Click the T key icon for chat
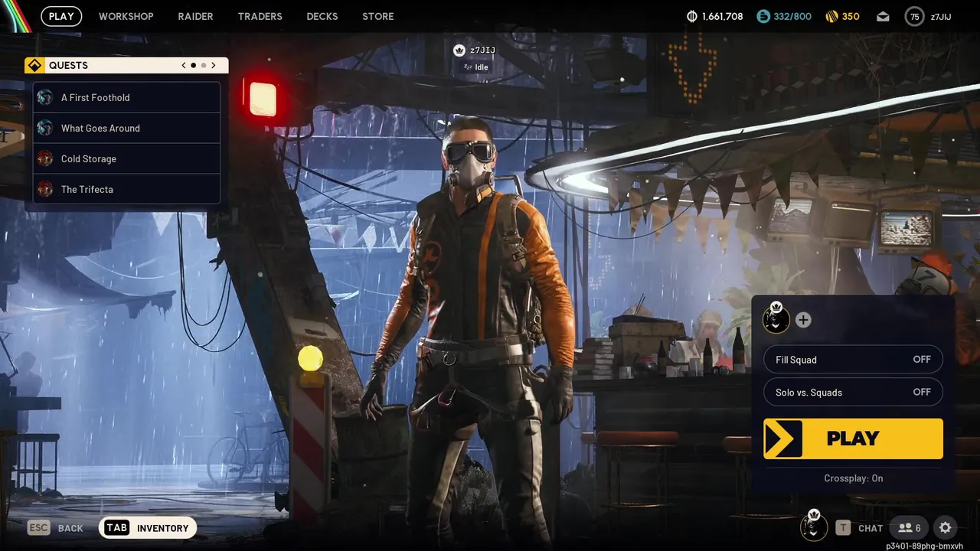This screenshot has width=980, height=551. pyautogui.click(x=843, y=527)
